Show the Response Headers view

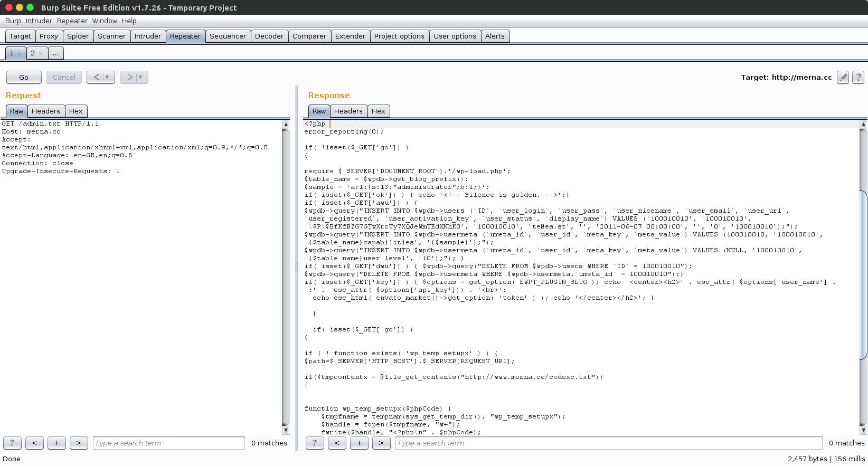coord(348,111)
